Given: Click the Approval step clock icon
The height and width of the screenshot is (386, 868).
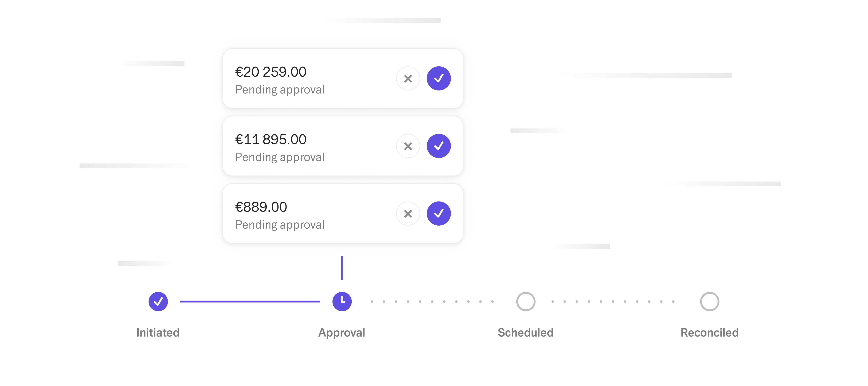Looking at the screenshot, I should 342,301.
